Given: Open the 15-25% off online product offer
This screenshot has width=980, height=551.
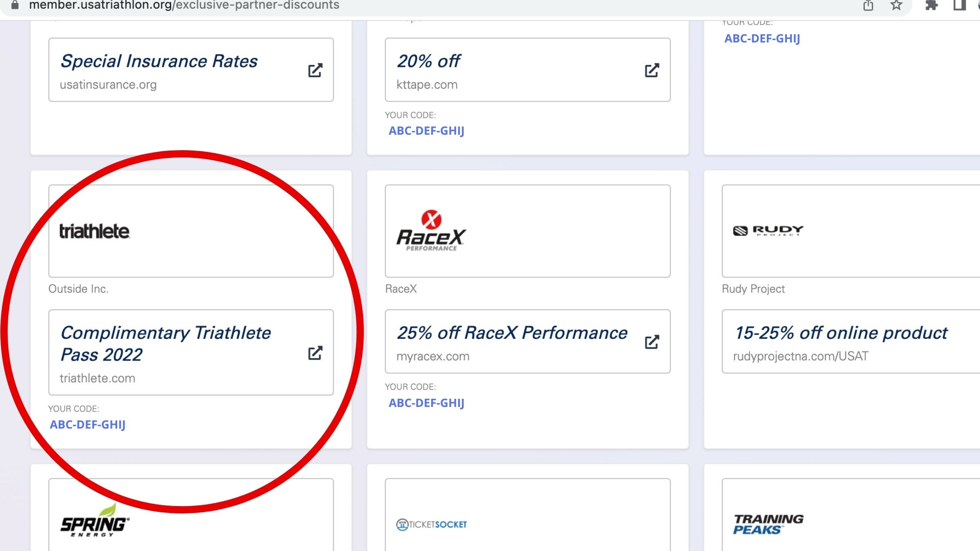Looking at the screenshot, I should coord(851,341).
